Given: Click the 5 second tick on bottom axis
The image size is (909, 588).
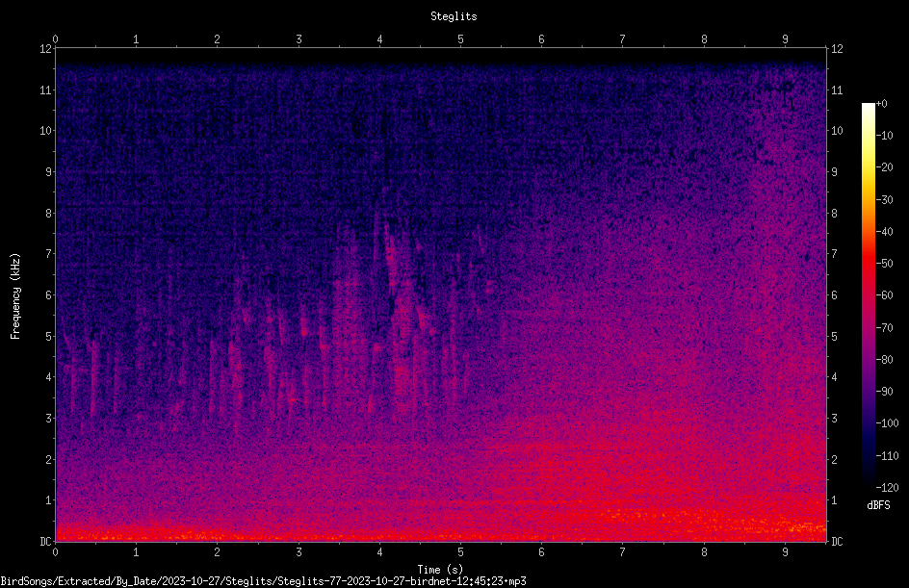Looking at the screenshot, I should tap(461, 552).
